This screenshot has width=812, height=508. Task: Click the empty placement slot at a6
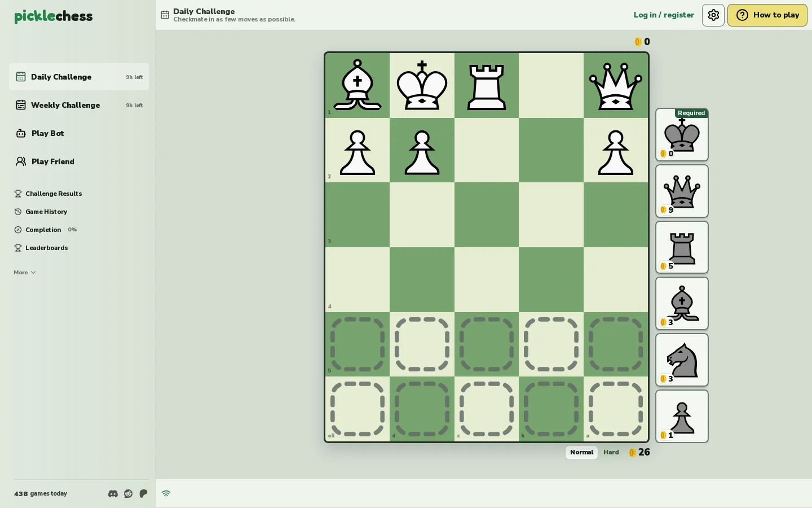tap(616, 409)
